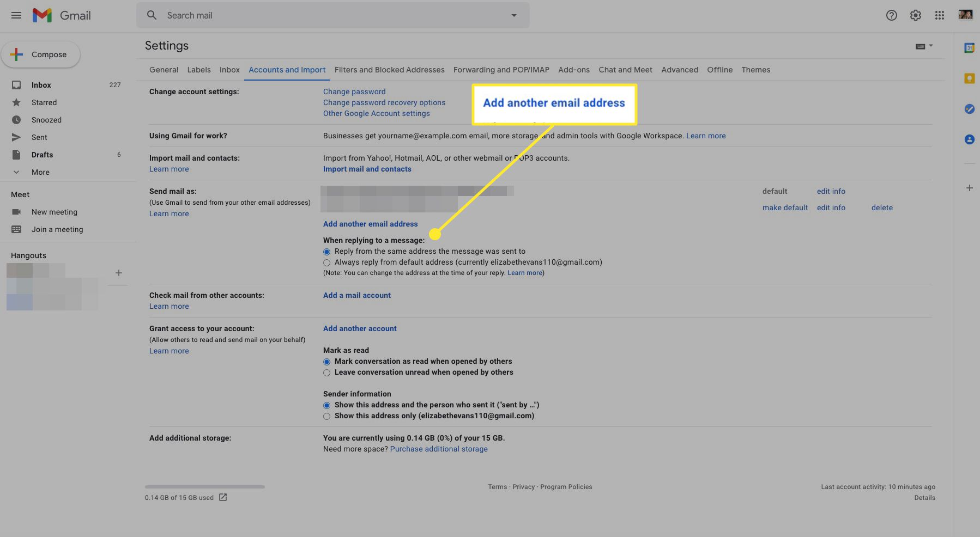Open the Advanced tab

click(680, 70)
